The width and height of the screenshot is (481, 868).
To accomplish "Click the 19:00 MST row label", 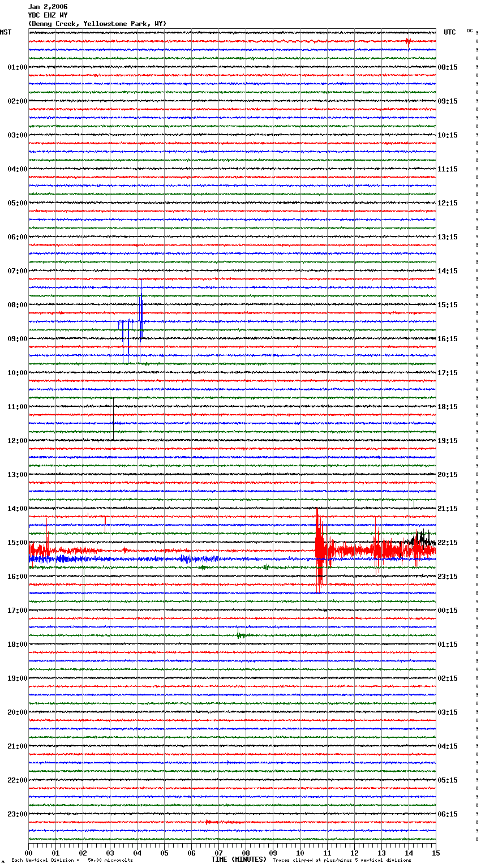I will [x=17, y=678].
